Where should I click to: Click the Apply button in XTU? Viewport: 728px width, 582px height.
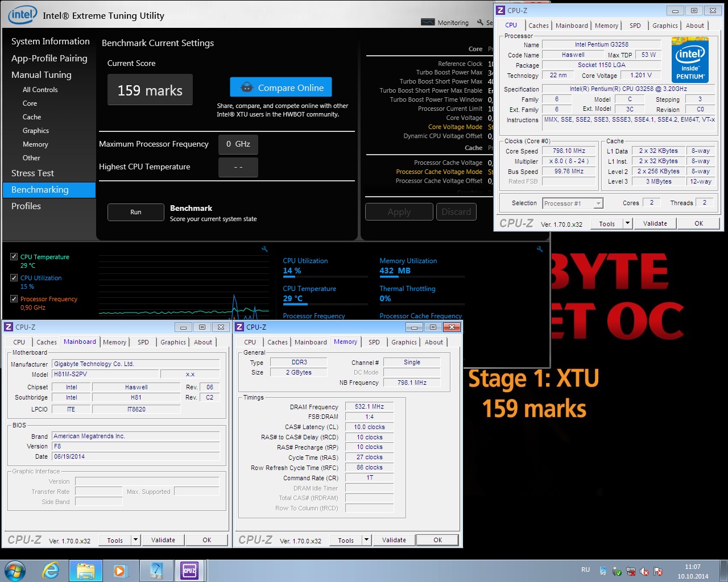[x=399, y=212]
